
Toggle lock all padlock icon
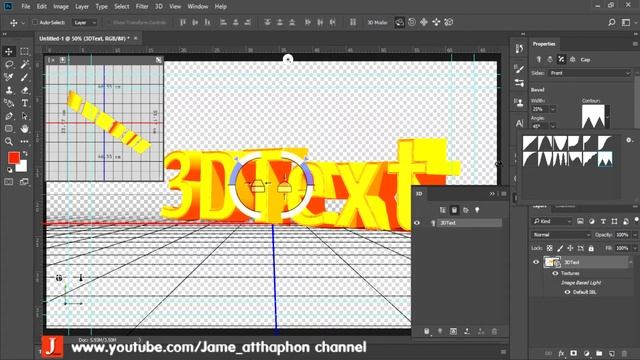pos(591,248)
